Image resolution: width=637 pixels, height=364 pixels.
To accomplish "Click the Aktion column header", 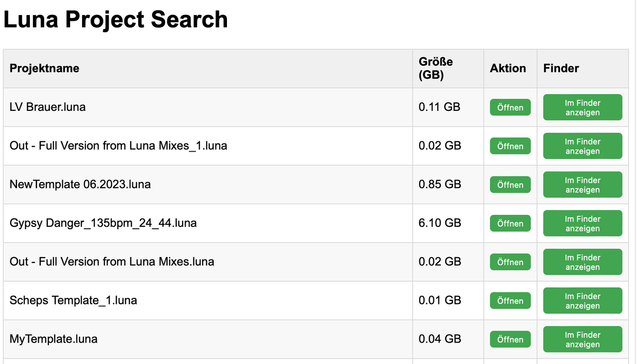I will click(510, 69).
